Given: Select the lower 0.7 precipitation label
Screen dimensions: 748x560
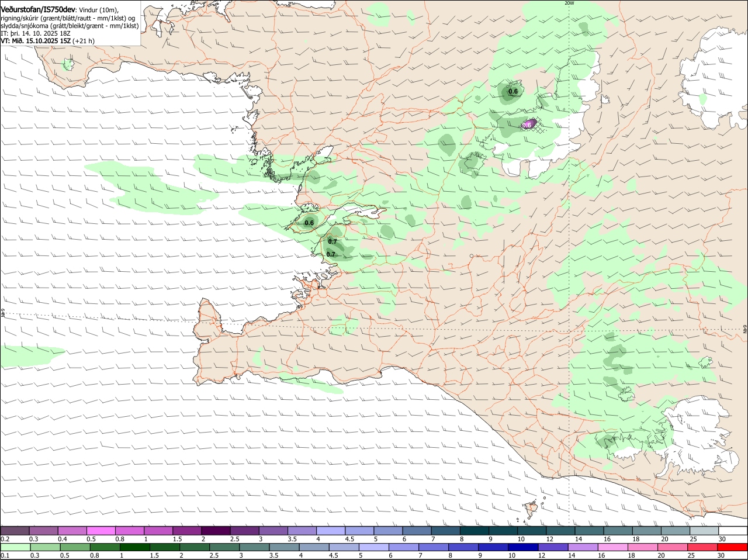Looking at the screenshot, I should [331, 254].
